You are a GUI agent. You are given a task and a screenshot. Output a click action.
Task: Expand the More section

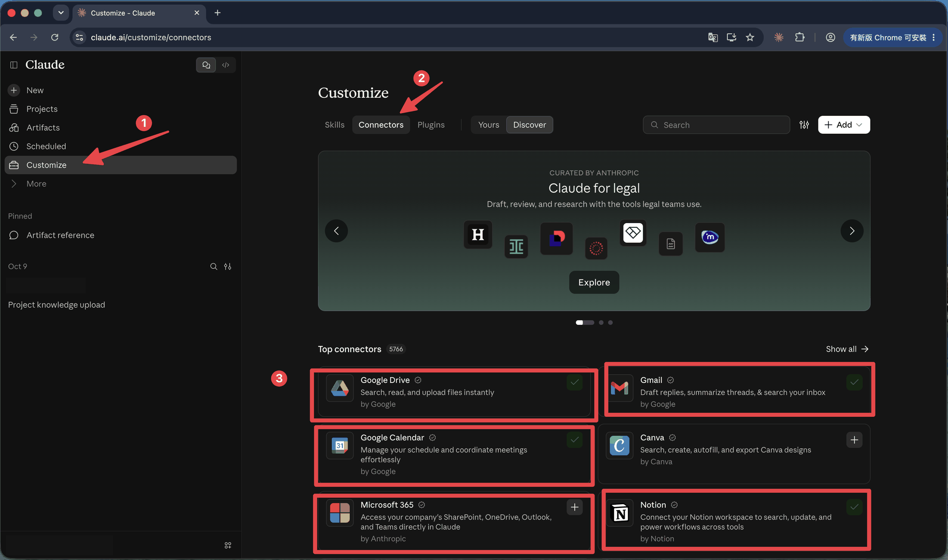click(121, 184)
